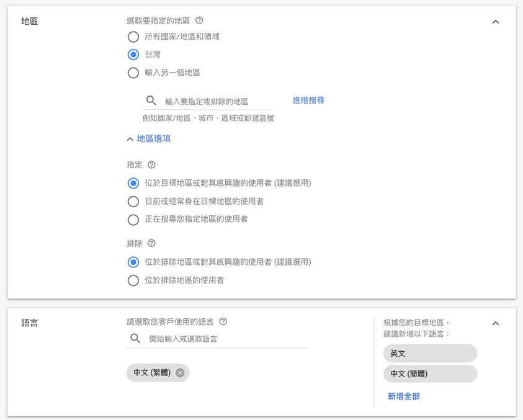This screenshot has width=523, height=420.
Task: Open the 進階搜尋 link
Action: click(308, 100)
